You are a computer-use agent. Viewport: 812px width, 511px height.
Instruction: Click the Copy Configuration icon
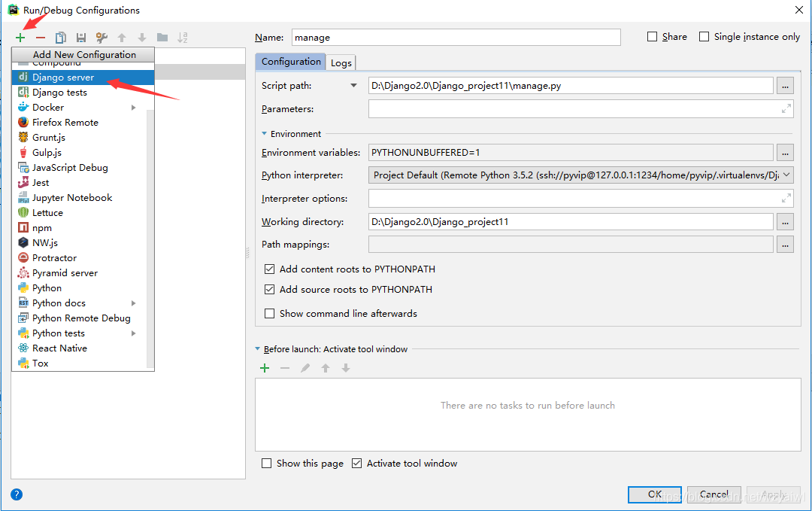[61, 38]
